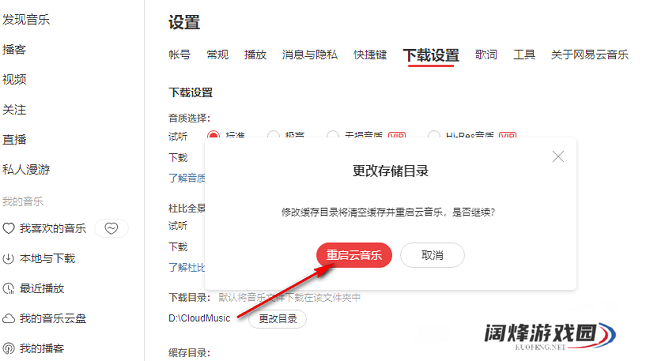
Task: Click the download icon beside 本地与下载
Action: tap(9, 259)
